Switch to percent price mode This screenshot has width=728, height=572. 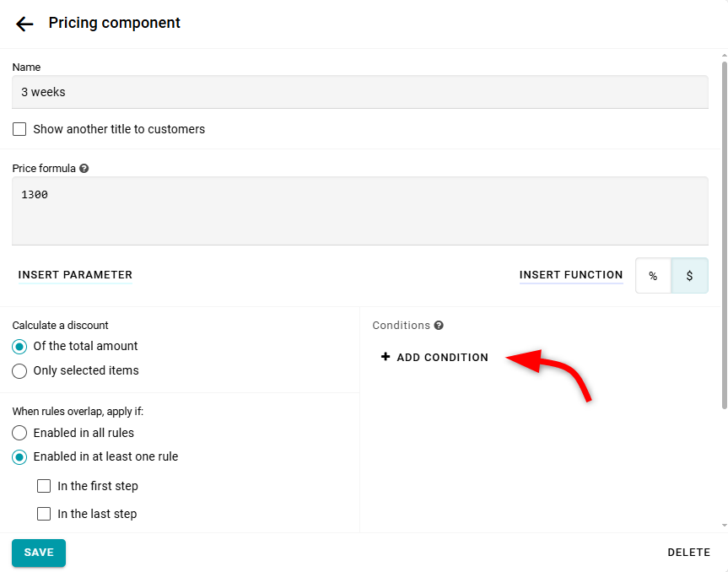[653, 276]
